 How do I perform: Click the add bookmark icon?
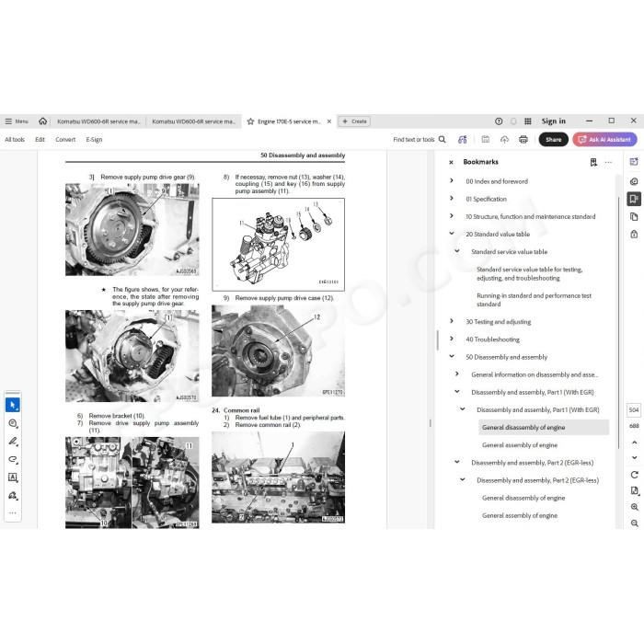(593, 162)
